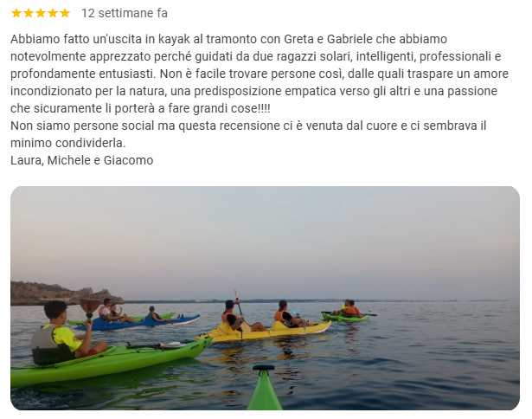Click the blue kayak in the photo
Screen dimensions: 532x419
(136, 323)
